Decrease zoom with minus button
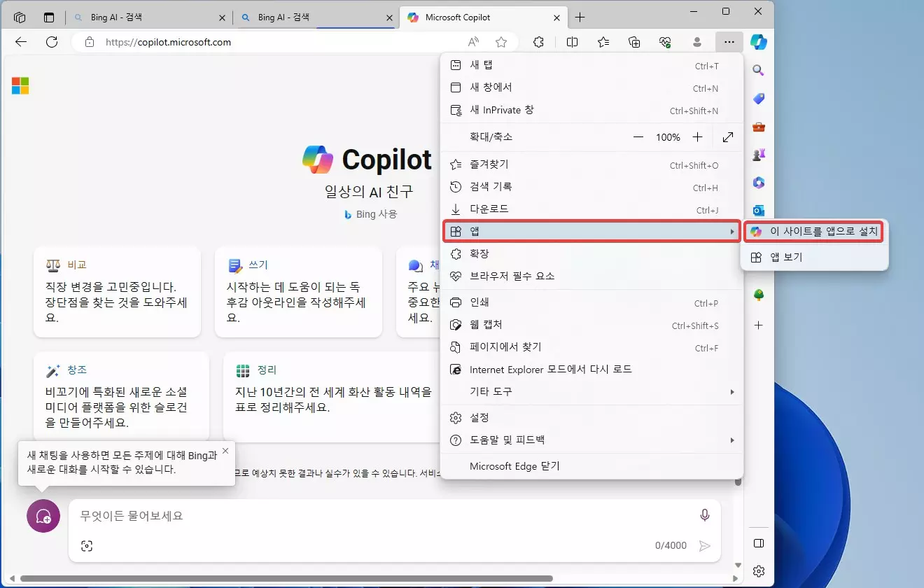 tap(638, 137)
